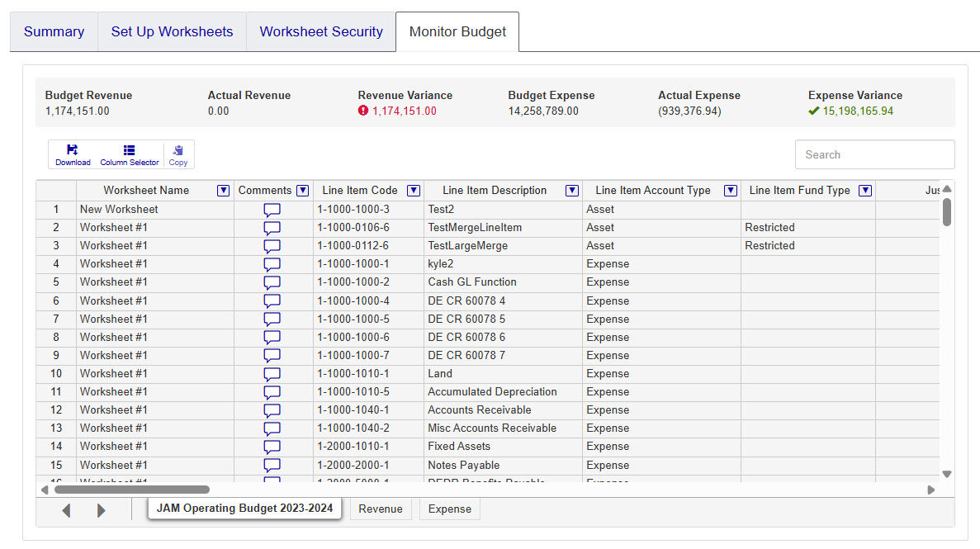Screen dimensions: 980x549
Task: Open Line Item Account Type filter
Action: (x=731, y=191)
